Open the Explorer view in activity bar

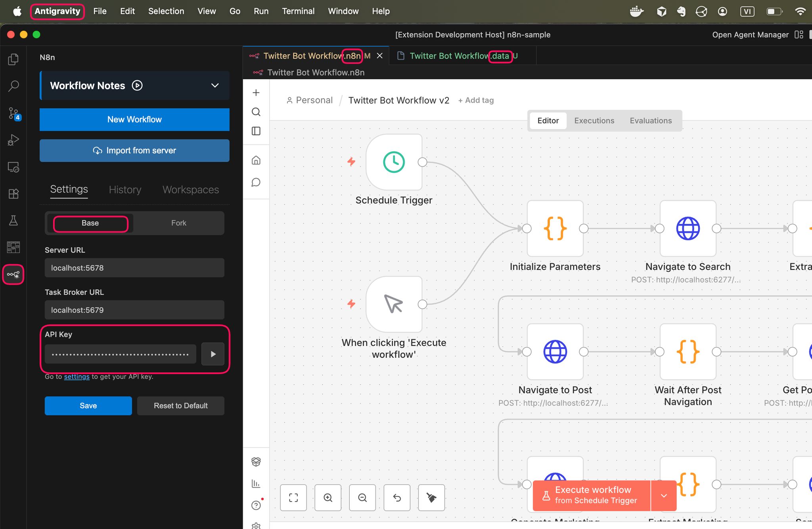click(13, 59)
